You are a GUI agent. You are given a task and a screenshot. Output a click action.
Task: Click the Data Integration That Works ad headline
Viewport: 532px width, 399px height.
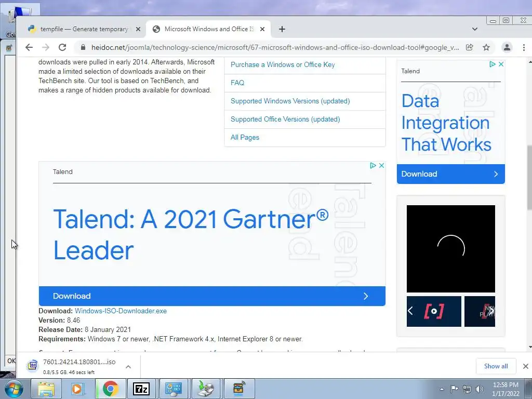coord(446,123)
